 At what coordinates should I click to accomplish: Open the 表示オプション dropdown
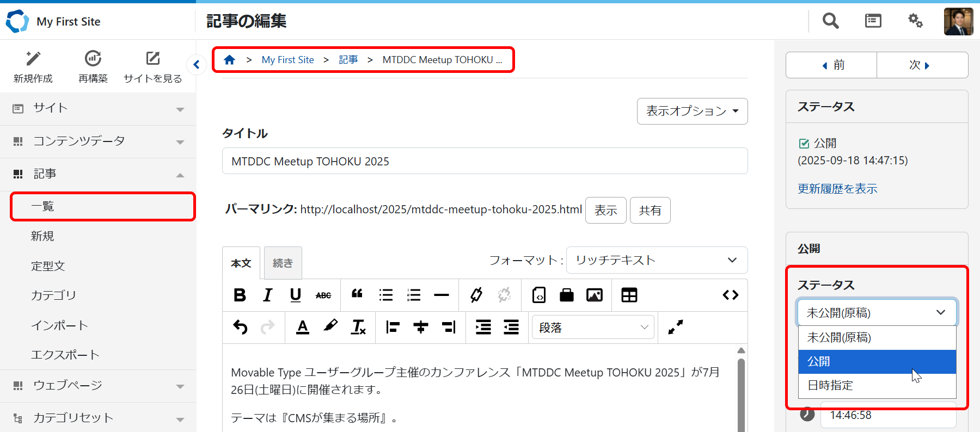click(x=692, y=111)
